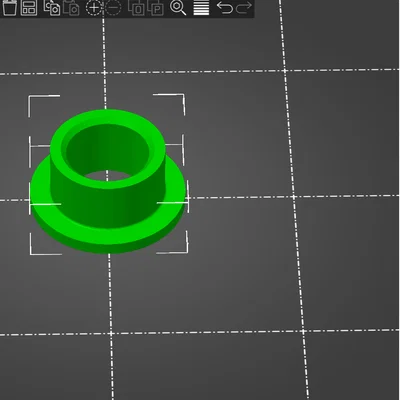Screen dimensions: 400x400
Task: Open the variable layer height tool
Action: (201, 7)
